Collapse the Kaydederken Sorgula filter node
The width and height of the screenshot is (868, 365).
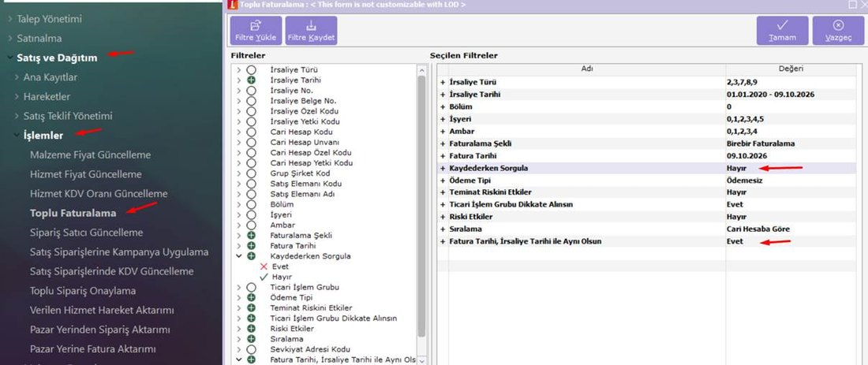click(x=238, y=256)
